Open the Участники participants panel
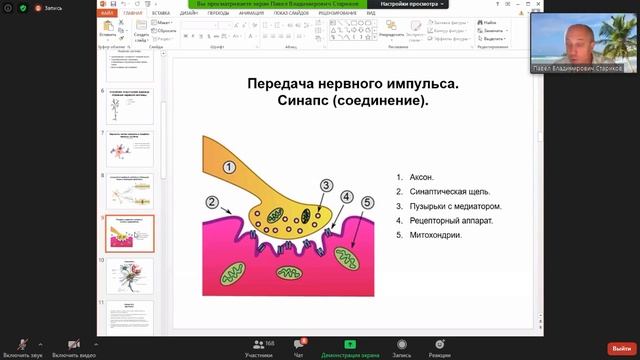The height and width of the screenshot is (360, 640). [x=258, y=349]
